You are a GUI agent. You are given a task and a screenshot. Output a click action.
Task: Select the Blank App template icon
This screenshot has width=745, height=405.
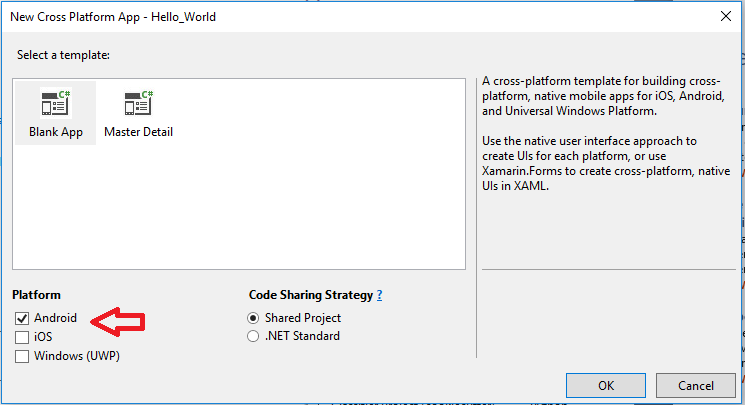(55, 104)
